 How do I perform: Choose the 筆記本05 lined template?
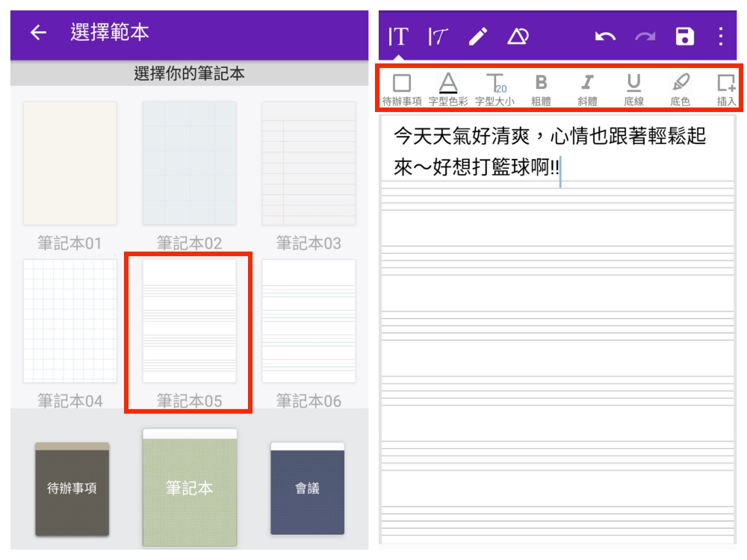coord(189,322)
